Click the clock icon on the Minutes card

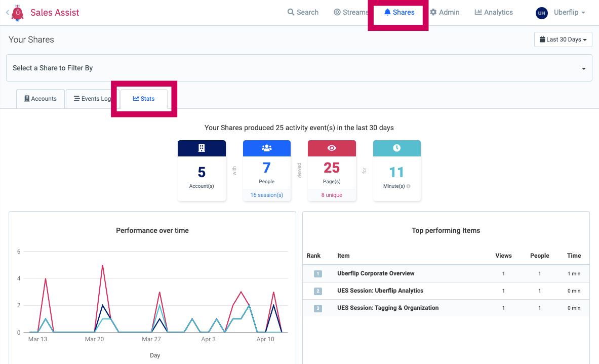point(397,148)
